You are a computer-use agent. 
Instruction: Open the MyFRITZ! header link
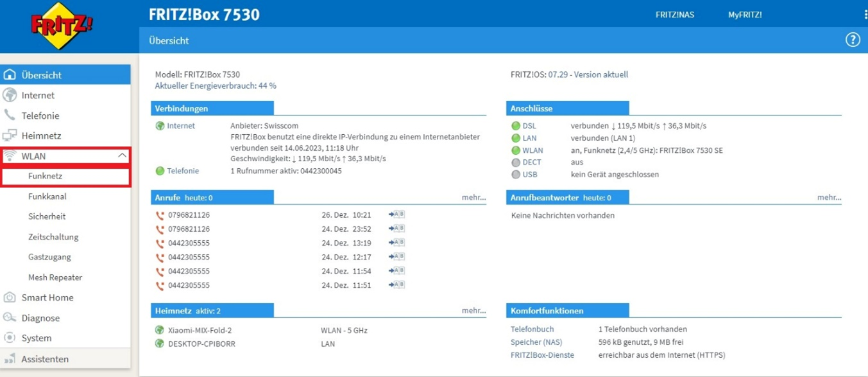click(x=745, y=15)
